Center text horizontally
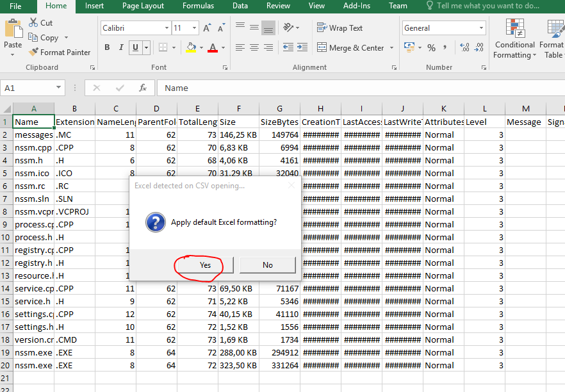The width and height of the screenshot is (565, 392). tap(254, 47)
